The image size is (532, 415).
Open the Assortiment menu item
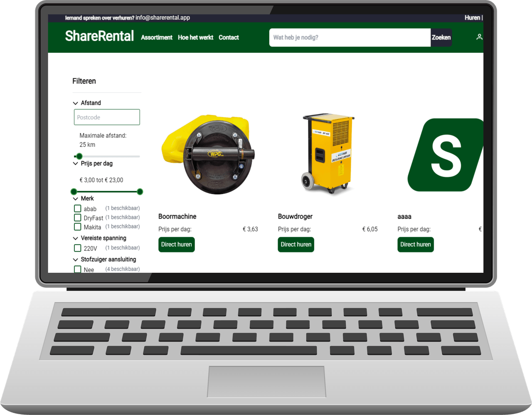click(x=157, y=37)
